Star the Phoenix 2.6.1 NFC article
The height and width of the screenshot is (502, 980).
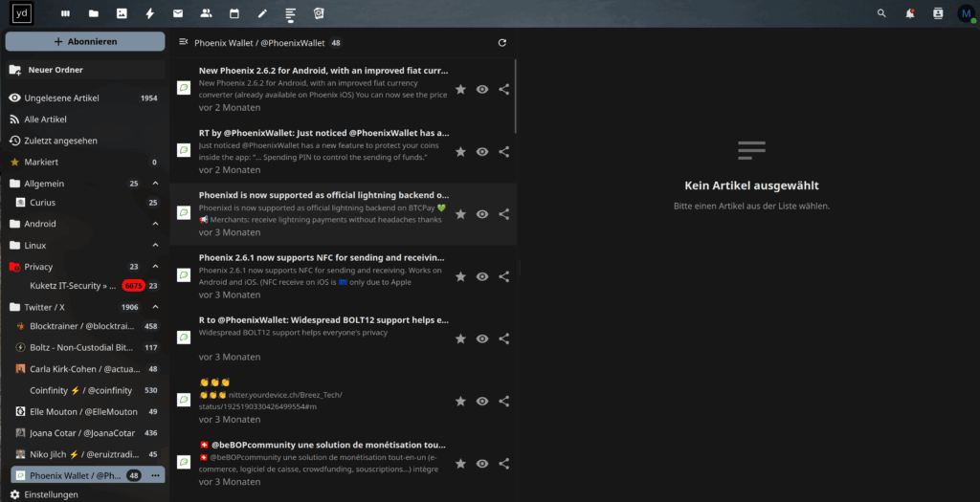click(460, 276)
